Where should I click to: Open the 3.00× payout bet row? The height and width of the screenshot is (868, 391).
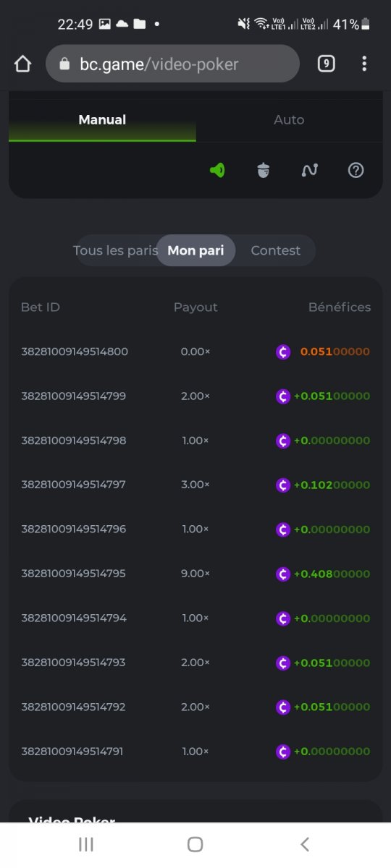(x=195, y=485)
